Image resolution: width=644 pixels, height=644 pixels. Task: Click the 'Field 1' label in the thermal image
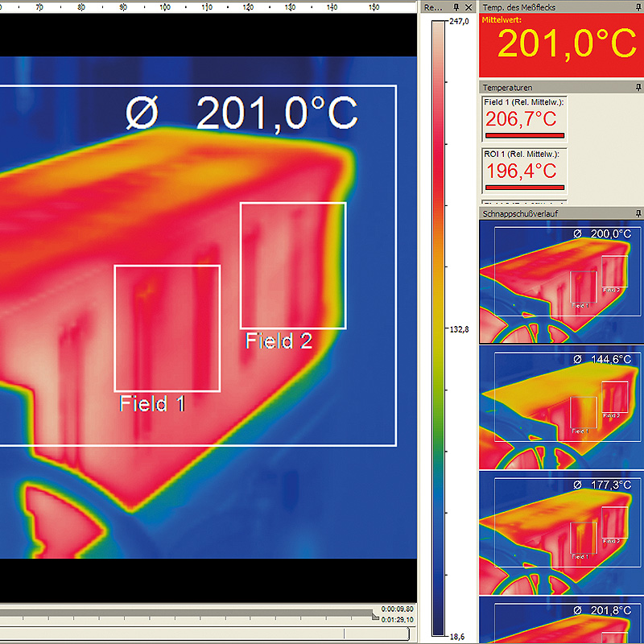pyautogui.click(x=152, y=404)
